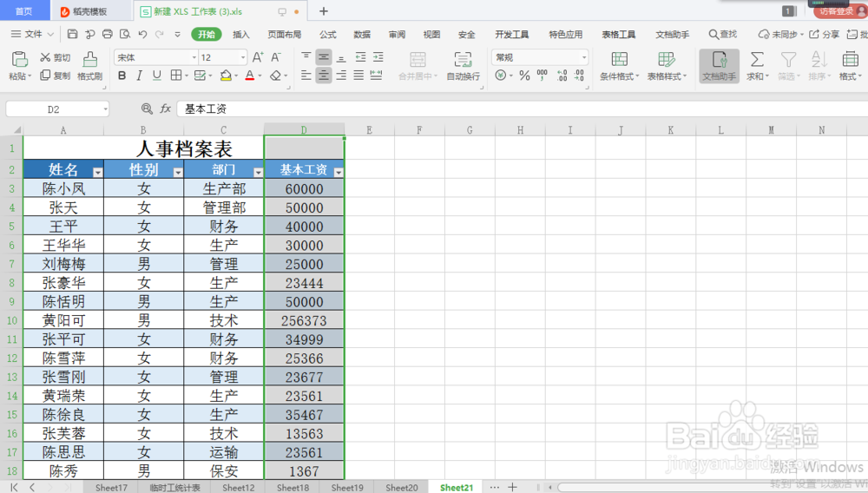The image size is (868, 493).
Task: Open the font name 宋体 dropdown
Action: (194, 57)
